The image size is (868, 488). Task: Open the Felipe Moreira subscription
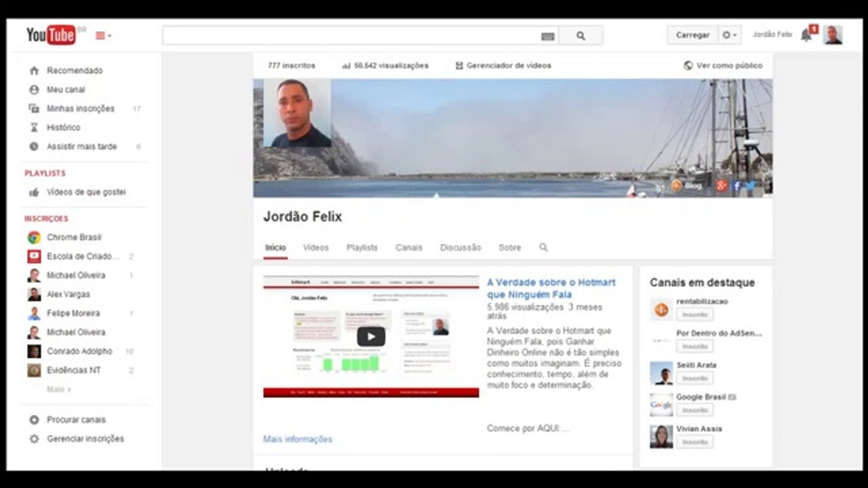(73, 313)
